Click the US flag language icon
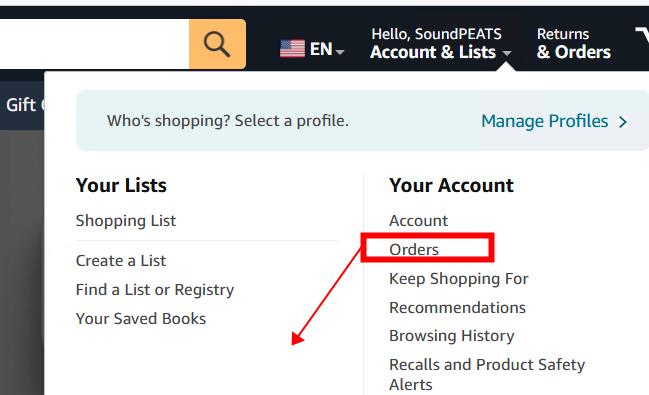The height and width of the screenshot is (395, 649). (x=292, y=49)
